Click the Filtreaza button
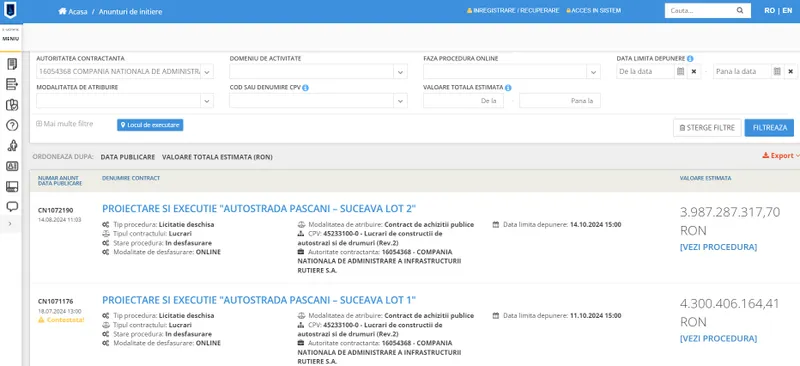 tap(769, 128)
